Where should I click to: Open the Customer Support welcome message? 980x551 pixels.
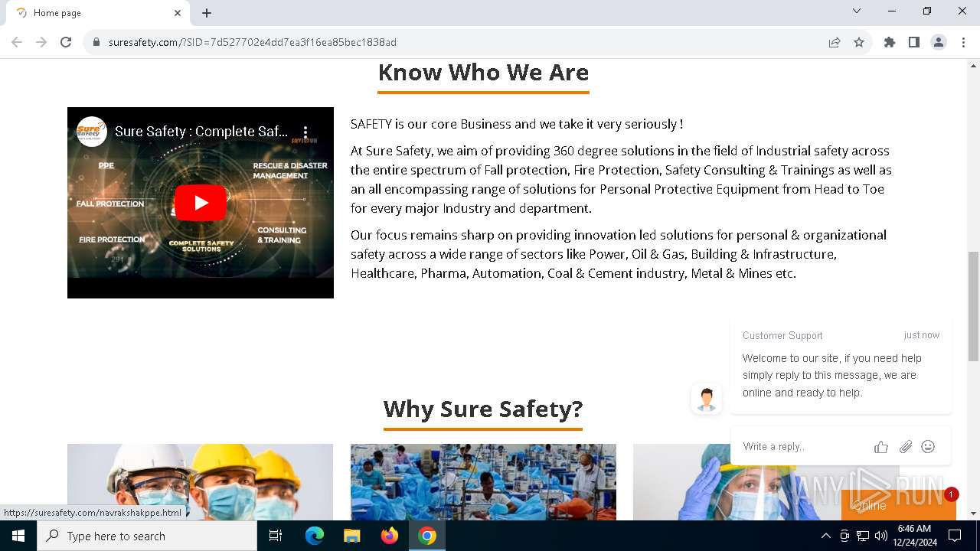coord(841,366)
